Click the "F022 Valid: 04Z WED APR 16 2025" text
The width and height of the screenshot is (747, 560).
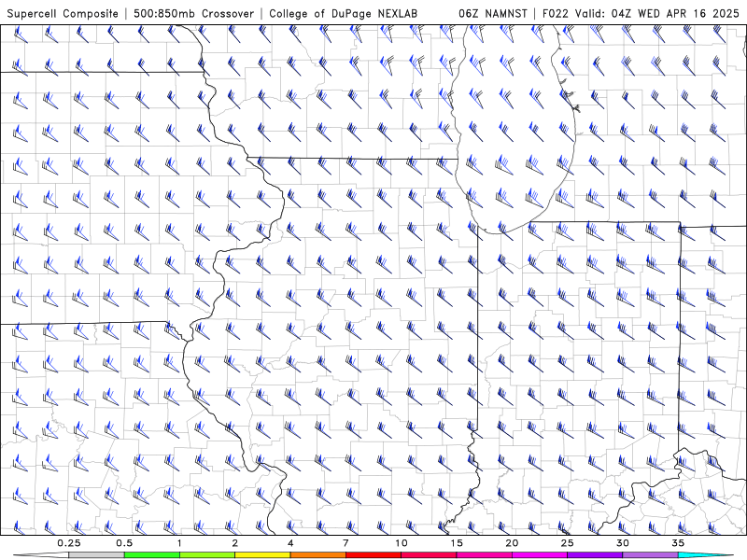click(x=641, y=13)
